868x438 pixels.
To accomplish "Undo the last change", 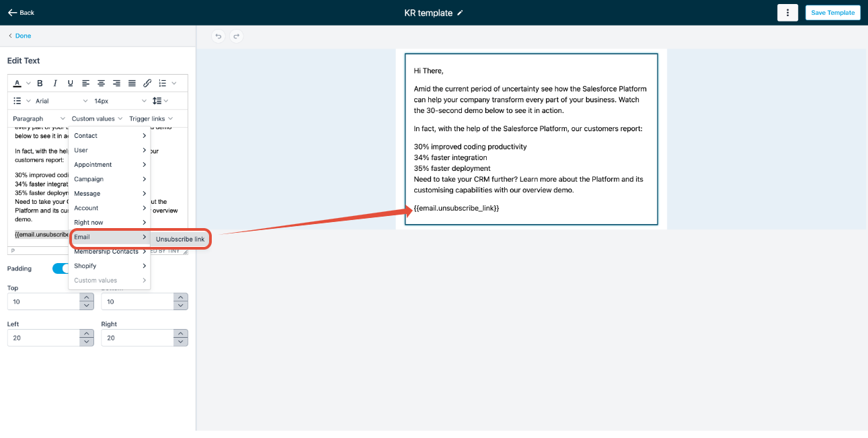I will click(218, 36).
